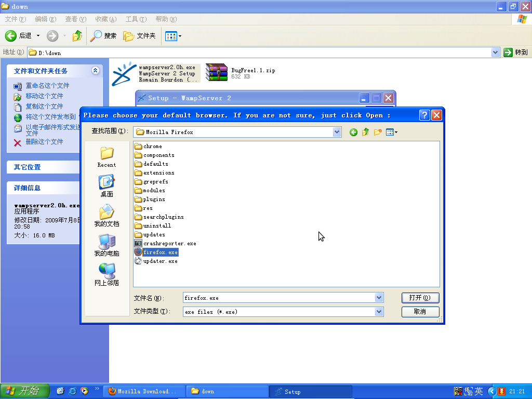This screenshot has height=399, width=532.
Task: Select crashreporter.exe in the file list
Action: pos(165,243)
